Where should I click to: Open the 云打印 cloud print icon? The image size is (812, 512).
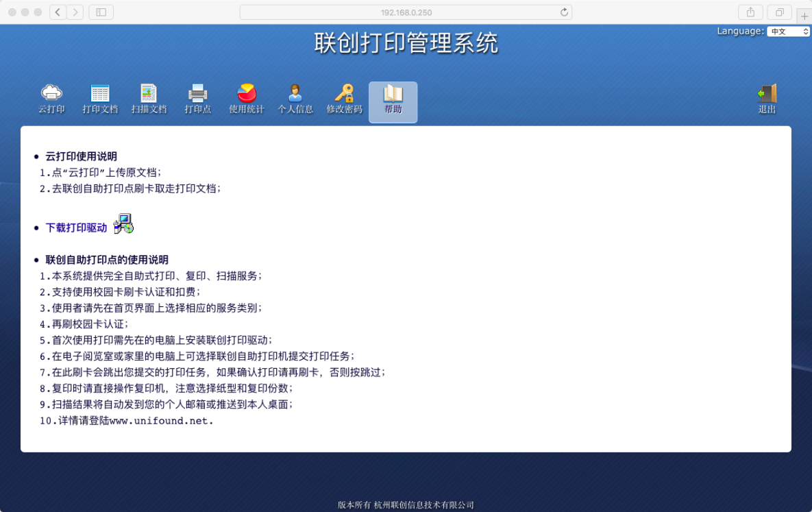[x=51, y=93]
